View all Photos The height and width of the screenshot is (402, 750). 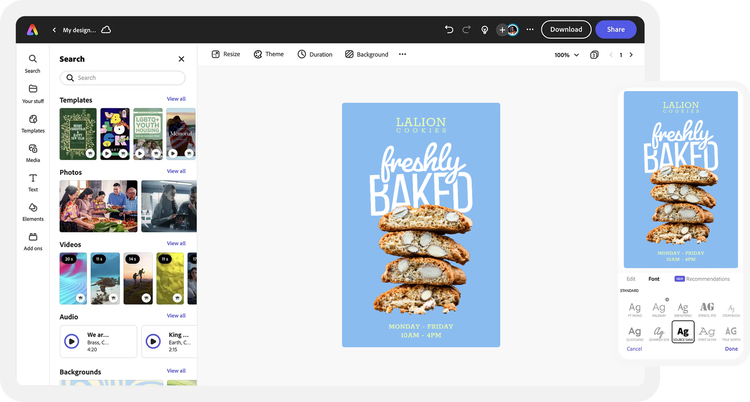176,171
